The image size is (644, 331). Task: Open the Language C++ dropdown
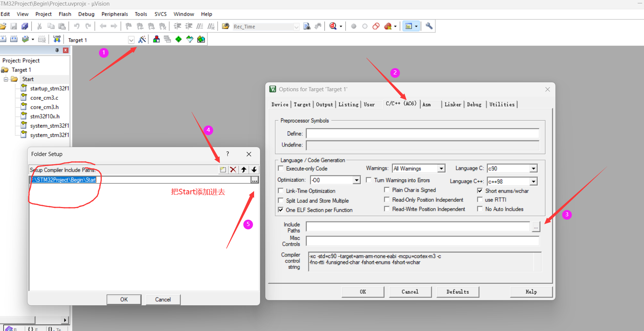[534, 181]
